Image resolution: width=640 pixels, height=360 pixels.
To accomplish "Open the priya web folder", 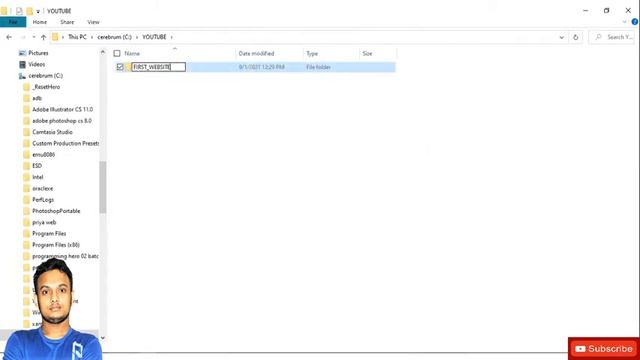I will pos(44,222).
